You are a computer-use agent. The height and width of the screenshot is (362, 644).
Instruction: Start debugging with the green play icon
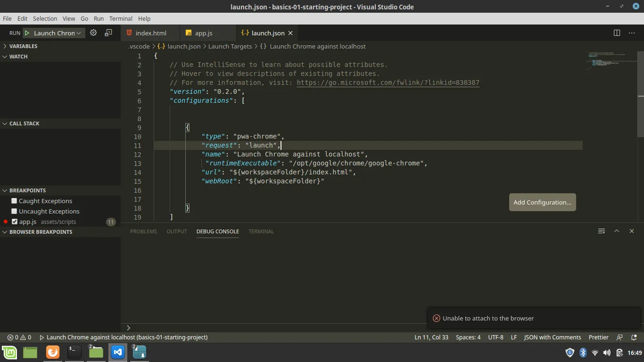click(x=27, y=33)
